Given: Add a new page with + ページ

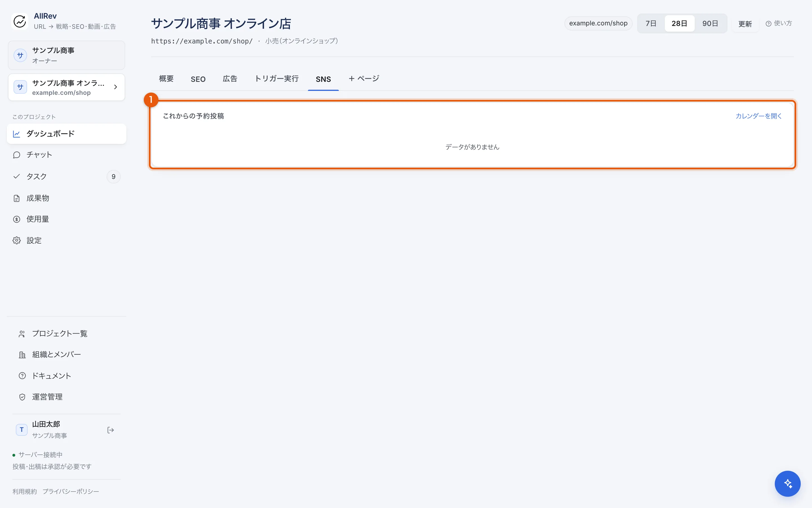Looking at the screenshot, I should point(364,79).
